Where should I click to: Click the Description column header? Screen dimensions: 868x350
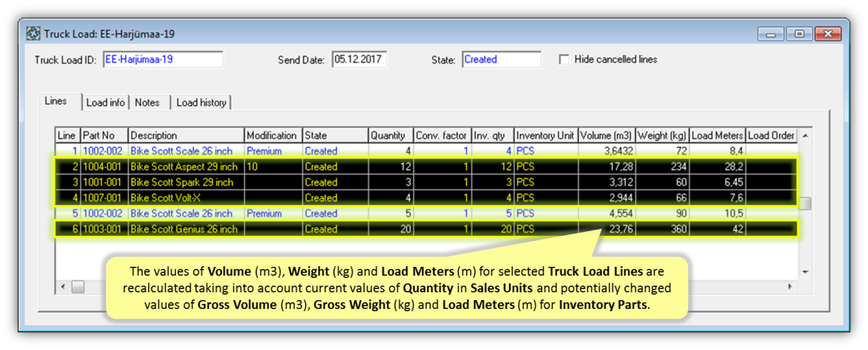[186, 135]
